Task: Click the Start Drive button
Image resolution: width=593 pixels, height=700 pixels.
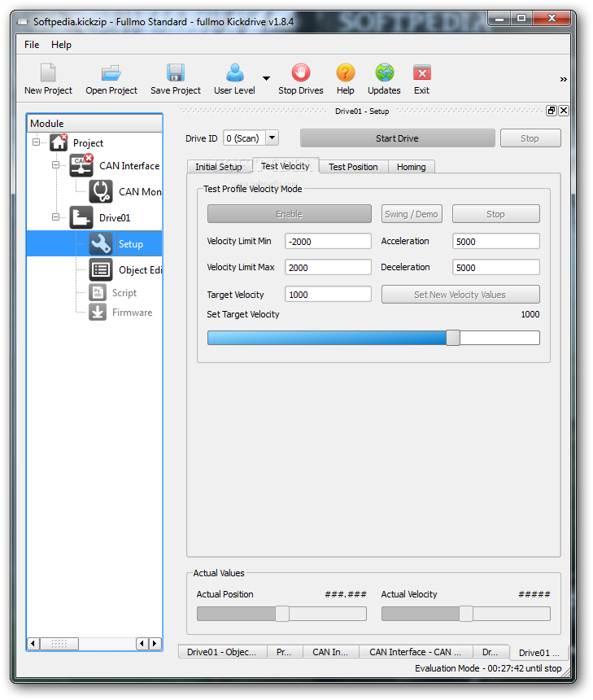Action: click(x=398, y=138)
